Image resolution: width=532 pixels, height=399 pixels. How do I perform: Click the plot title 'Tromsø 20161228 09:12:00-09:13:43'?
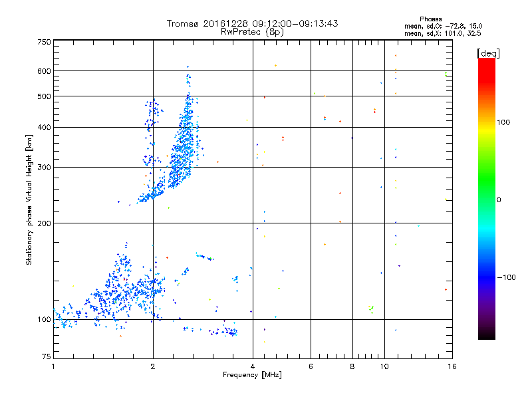point(252,23)
